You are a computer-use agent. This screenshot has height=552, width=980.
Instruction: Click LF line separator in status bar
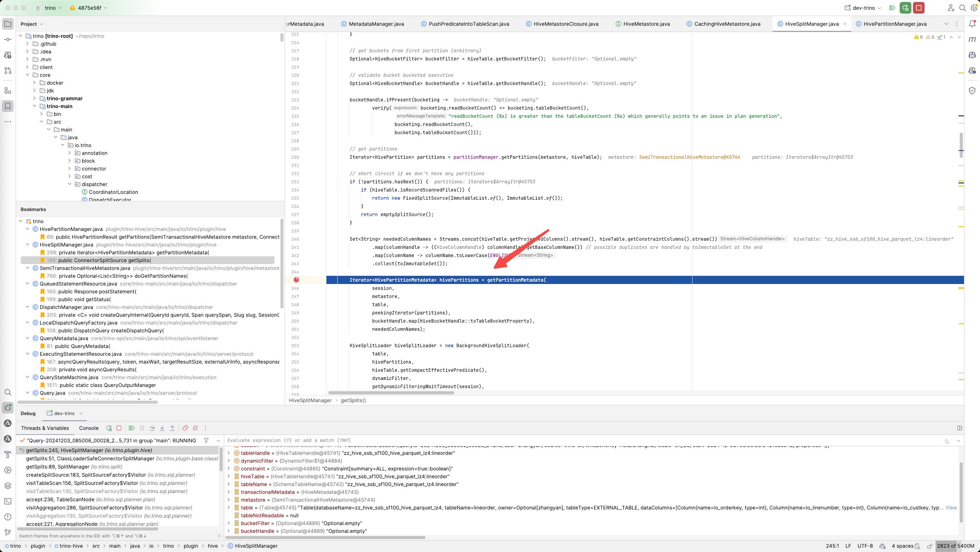(848, 546)
